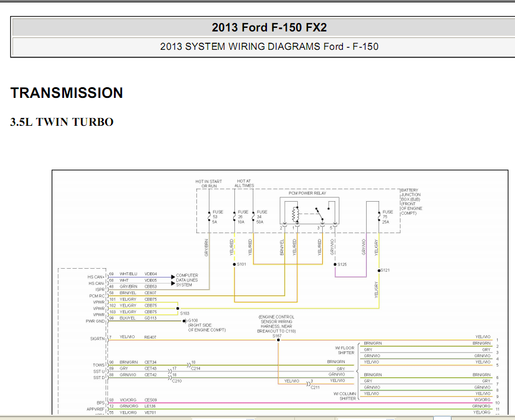Select circuit code 'LE136'
Image resolution: width=515 pixels, height=420 pixels.
(x=150, y=406)
